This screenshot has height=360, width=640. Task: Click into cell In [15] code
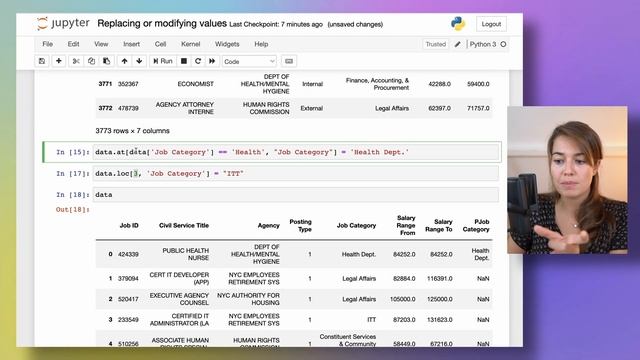[296, 152]
